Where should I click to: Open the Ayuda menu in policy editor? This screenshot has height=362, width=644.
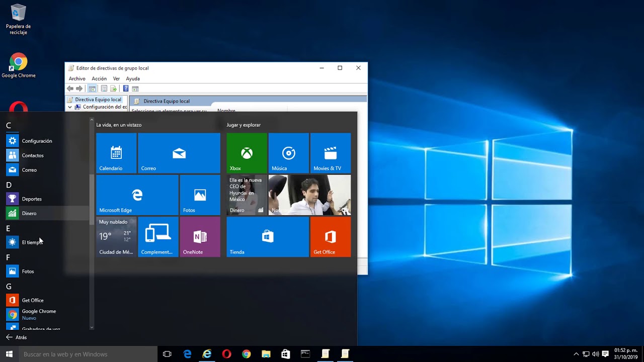coord(133,78)
